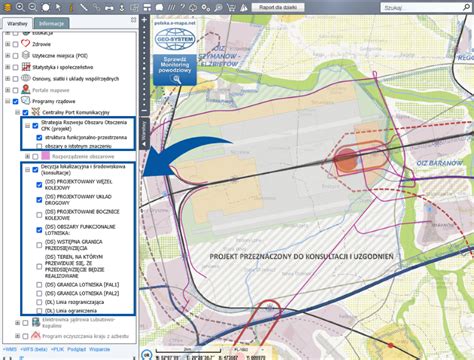Click the triple slash hatch icon
This screenshot has height=360, width=474.
click(x=171, y=7)
